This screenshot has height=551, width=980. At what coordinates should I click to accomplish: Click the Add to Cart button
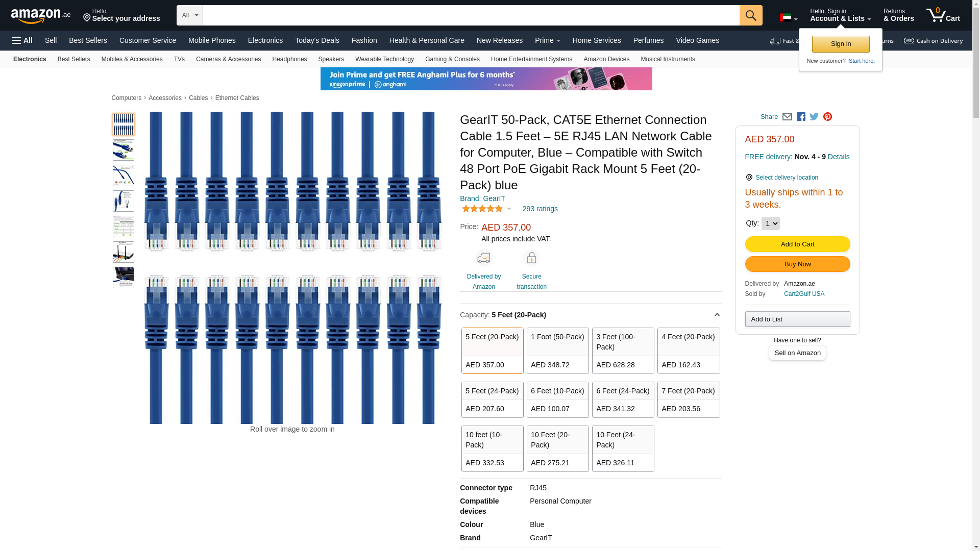pyautogui.click(x=797, y=244)
